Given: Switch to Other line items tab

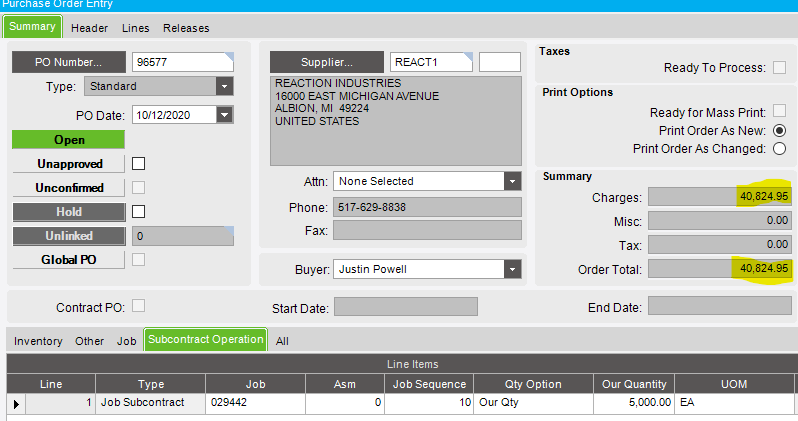Looking at the screenshot, I should tap(90, 341).
